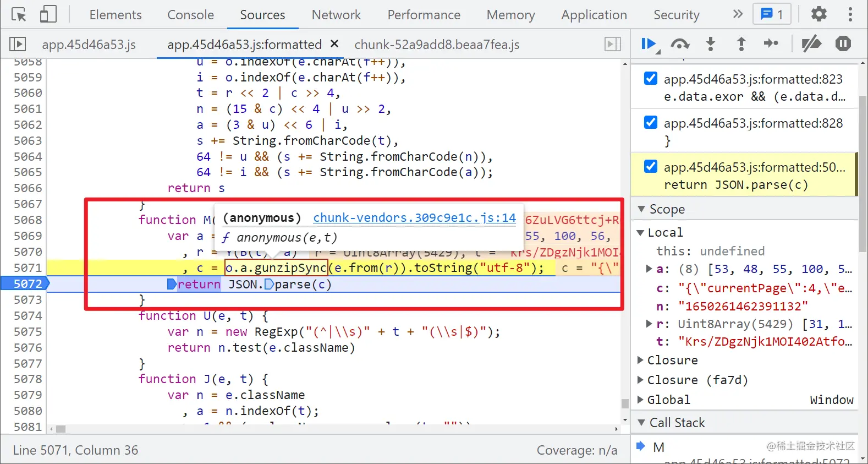Expand the a: (8) array variable
The height and width of the screenshot is (464, 868).
[x=650, y=269]
